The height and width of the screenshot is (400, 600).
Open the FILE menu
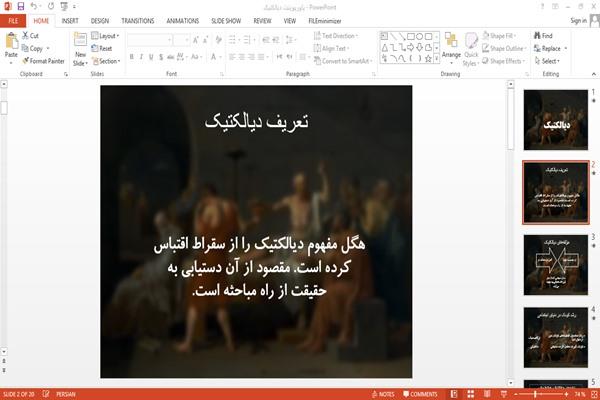coord(13,21)
